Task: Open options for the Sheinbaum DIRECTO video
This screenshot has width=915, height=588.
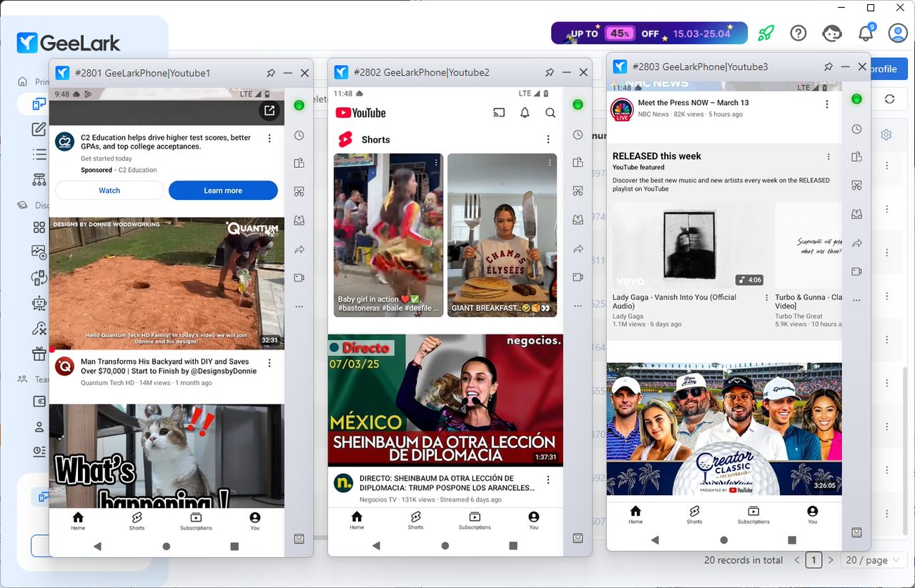Action: click(548, 480)
